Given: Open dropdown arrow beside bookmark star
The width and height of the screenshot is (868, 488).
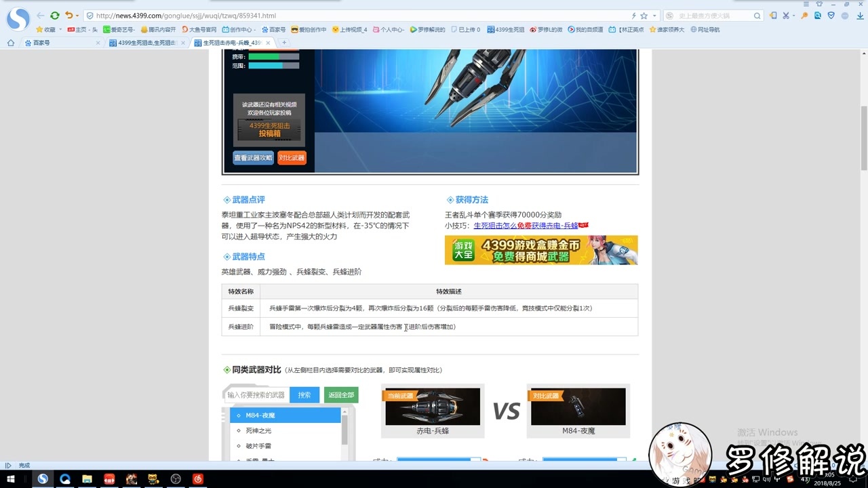Looking at the screenshot, I should 654,16.
